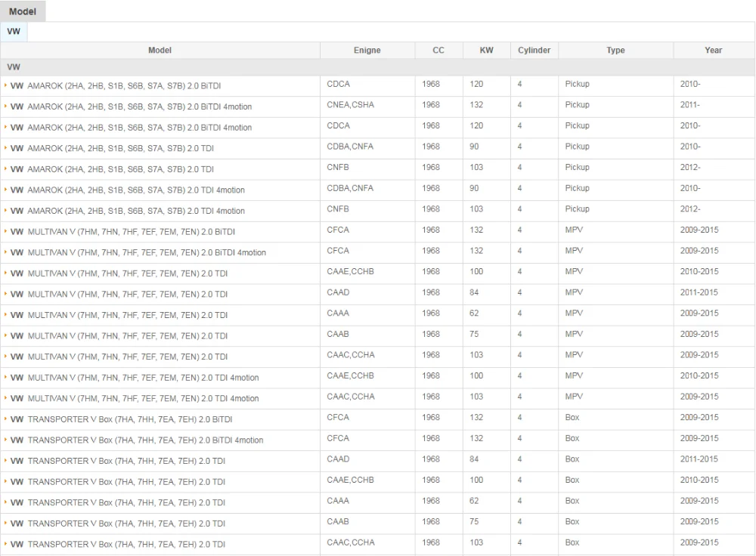
Task: Expand arrow of TRANSPORTER V Box CAAB row
Action: coord(5,524)
